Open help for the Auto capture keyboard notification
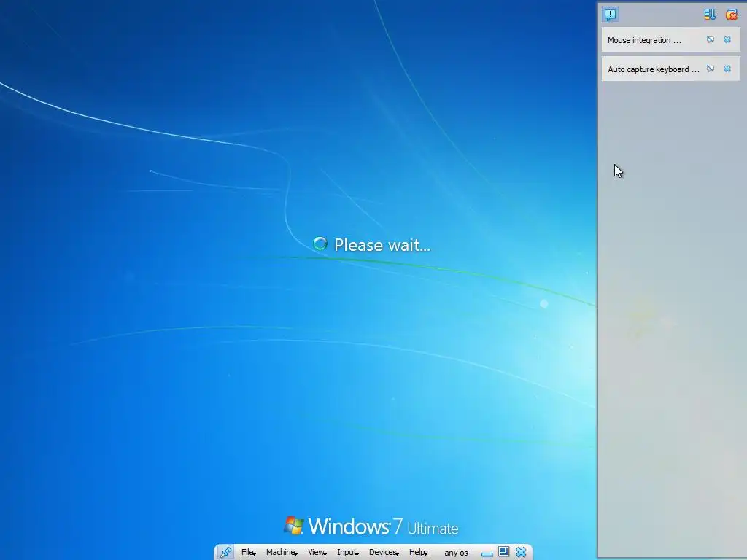The image size is (747, 560). [x=711, y=69]
